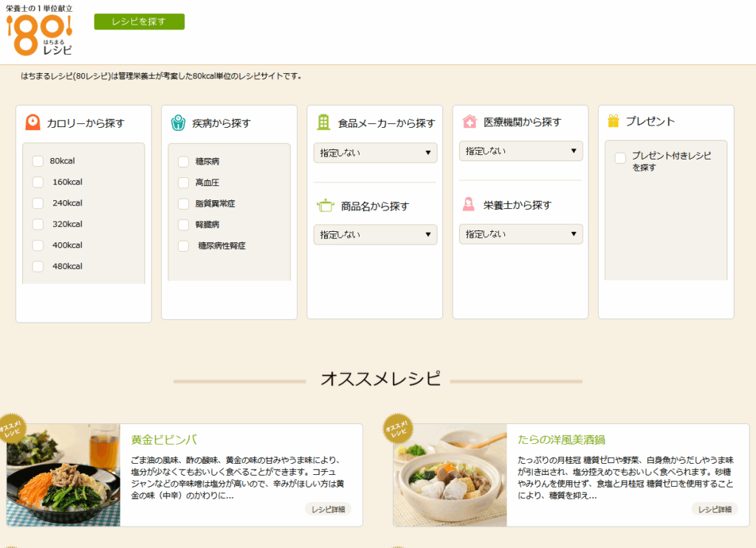Click the food maker building icon
The height and width of the screenshot is (548, 756).
point(323,123)
